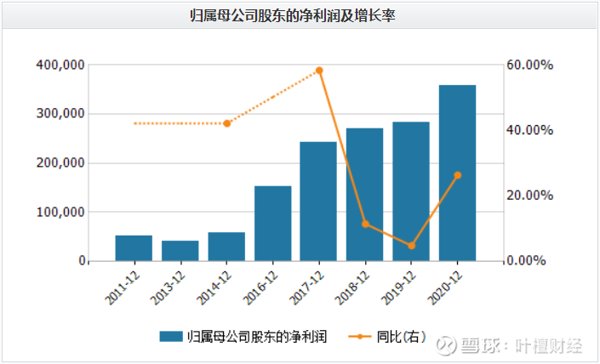Image resolution: width=600 pixels, height=364 pixels.
Task: Click the 2020-12 x-axis label
Action: pyautogui.click(x=445, y=288)
